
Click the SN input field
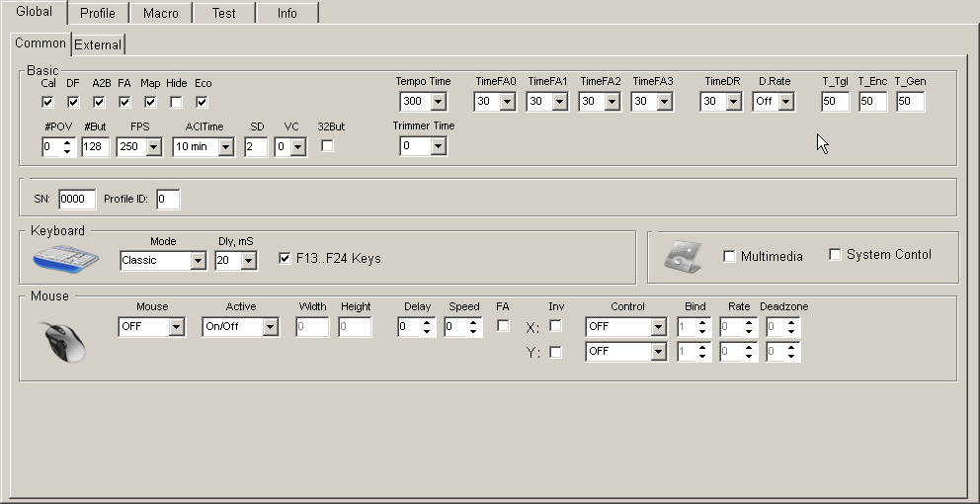point(77,200)
